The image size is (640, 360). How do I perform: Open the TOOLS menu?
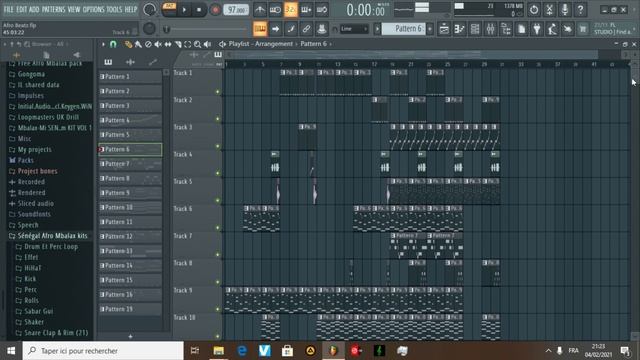click(114, 9)
